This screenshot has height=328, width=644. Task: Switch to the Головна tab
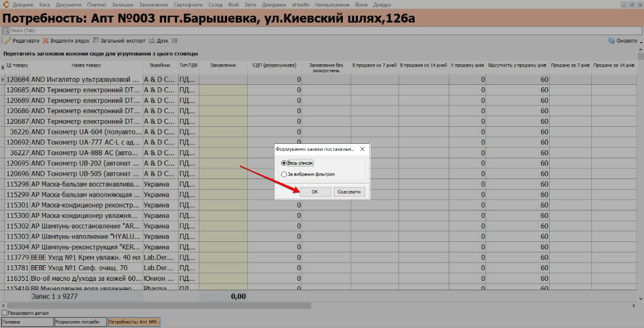point(27,322)
